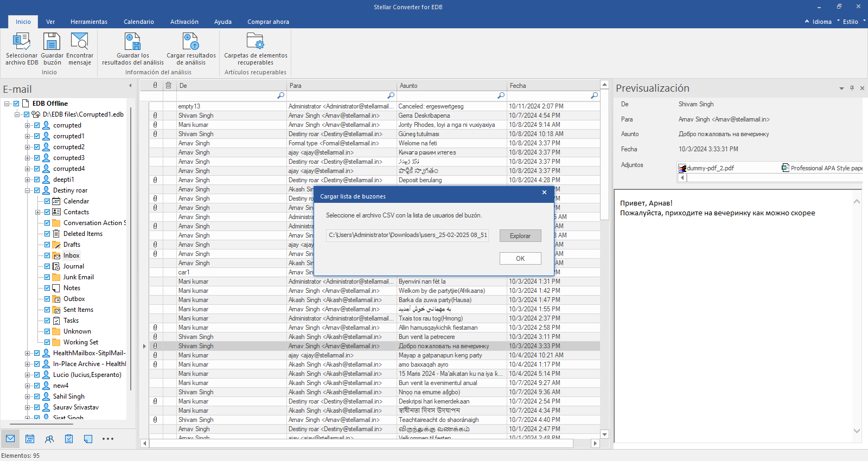Toggle checkbox for corrupted1 mailbox
This screenshot has height=461, width=868.
pos(37,136)
